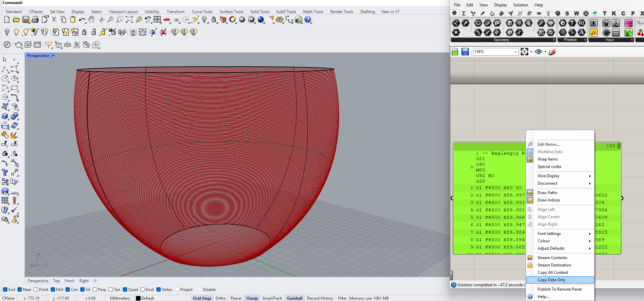Click the Four Viewports layout icon
Image resolution: width=644 pixels, height=301 pixels.
pyautogui.click(x=157, y=20)
